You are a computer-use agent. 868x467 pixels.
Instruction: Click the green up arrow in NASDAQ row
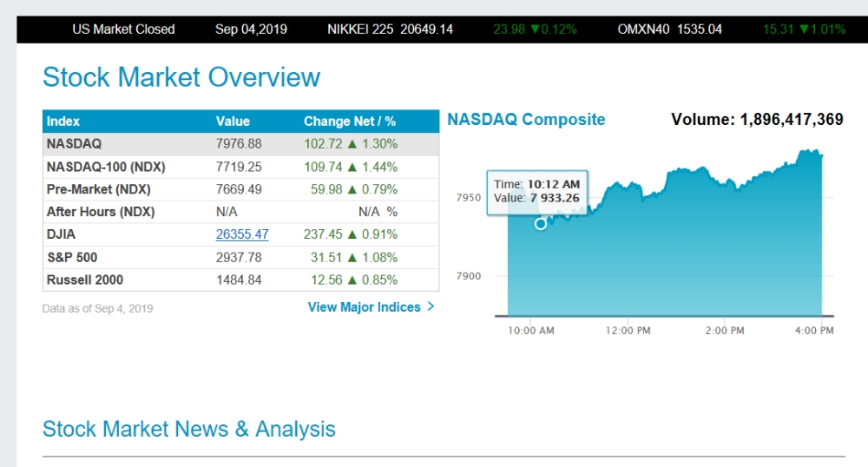pyautogui.click(x=351, y=144)
